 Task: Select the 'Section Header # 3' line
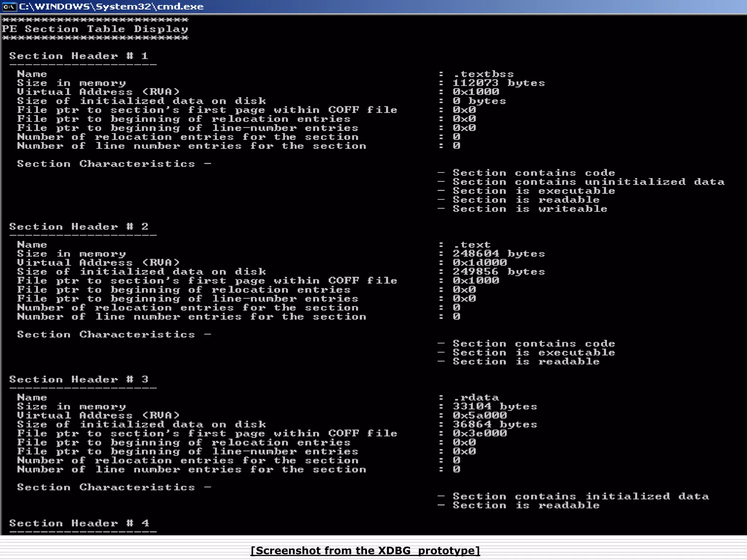tap(78, 380)
